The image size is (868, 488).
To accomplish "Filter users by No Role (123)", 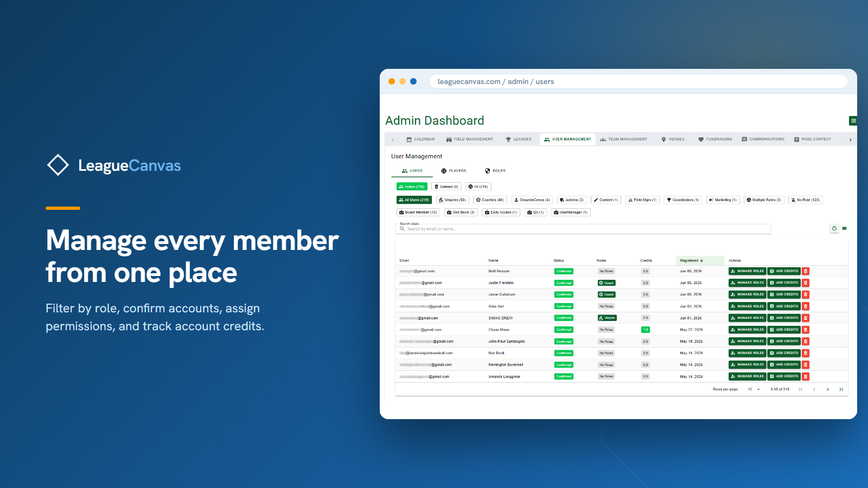I will coord(806,200).
